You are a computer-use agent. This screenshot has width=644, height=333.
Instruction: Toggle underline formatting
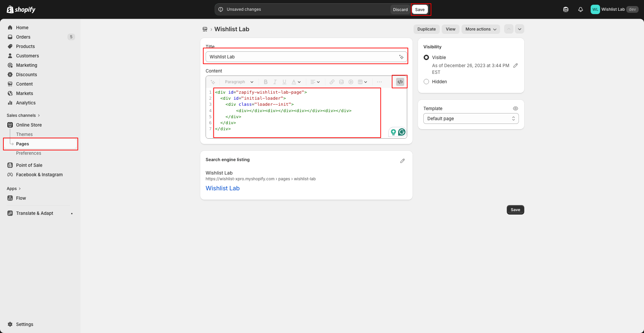click(284, 82)
